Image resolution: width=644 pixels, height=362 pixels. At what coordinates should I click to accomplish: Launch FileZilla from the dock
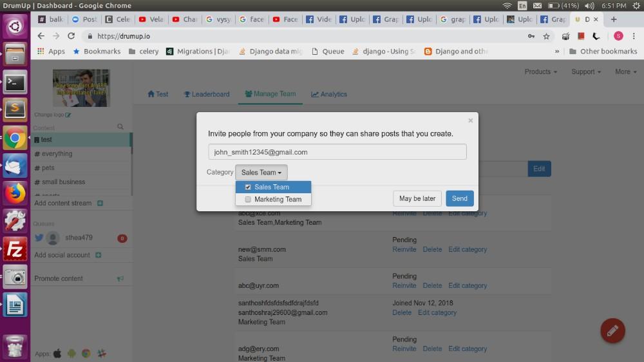tap(15, 249)
